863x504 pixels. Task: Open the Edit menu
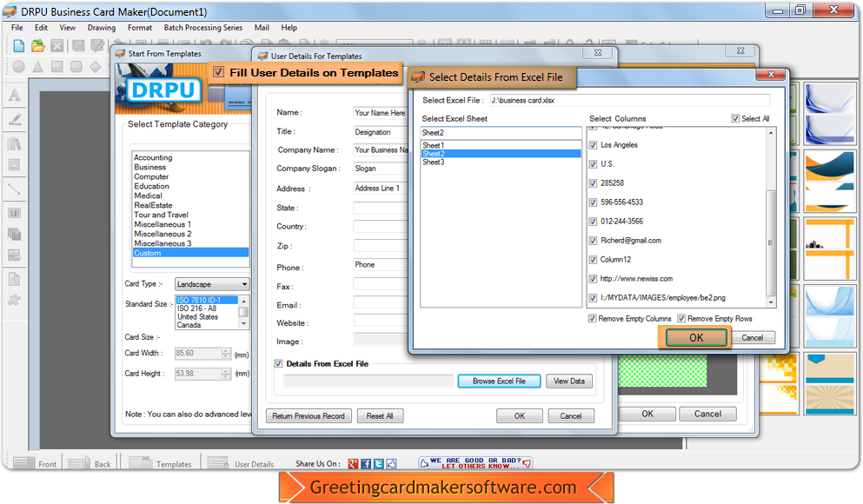[41, 28]
